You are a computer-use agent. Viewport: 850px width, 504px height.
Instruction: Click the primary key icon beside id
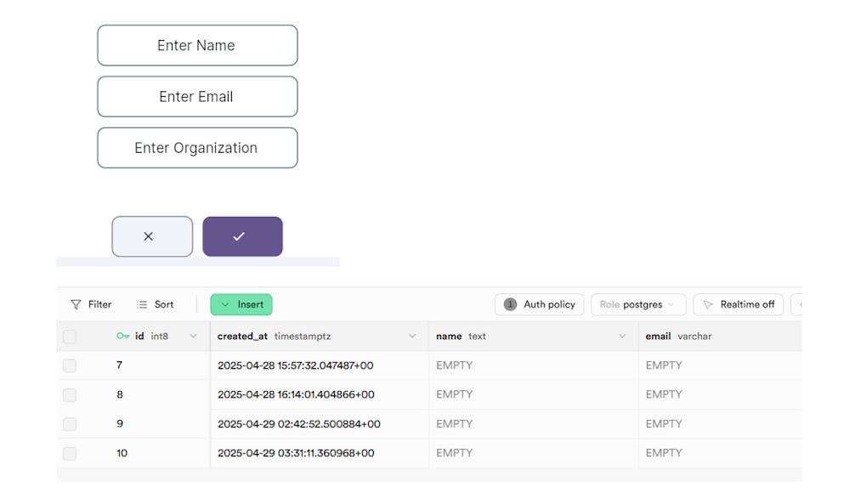123,336
